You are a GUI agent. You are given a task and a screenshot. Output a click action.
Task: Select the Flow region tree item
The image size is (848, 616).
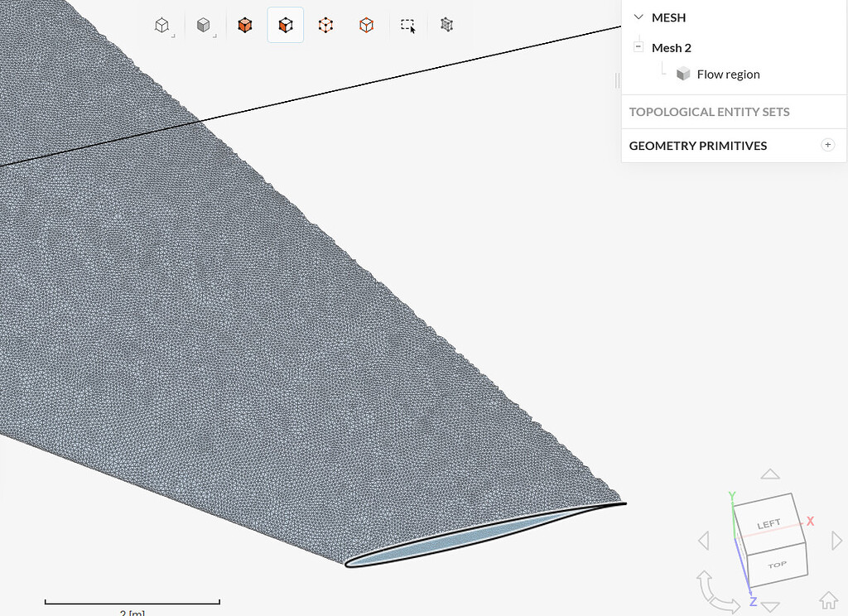point(729,74)
